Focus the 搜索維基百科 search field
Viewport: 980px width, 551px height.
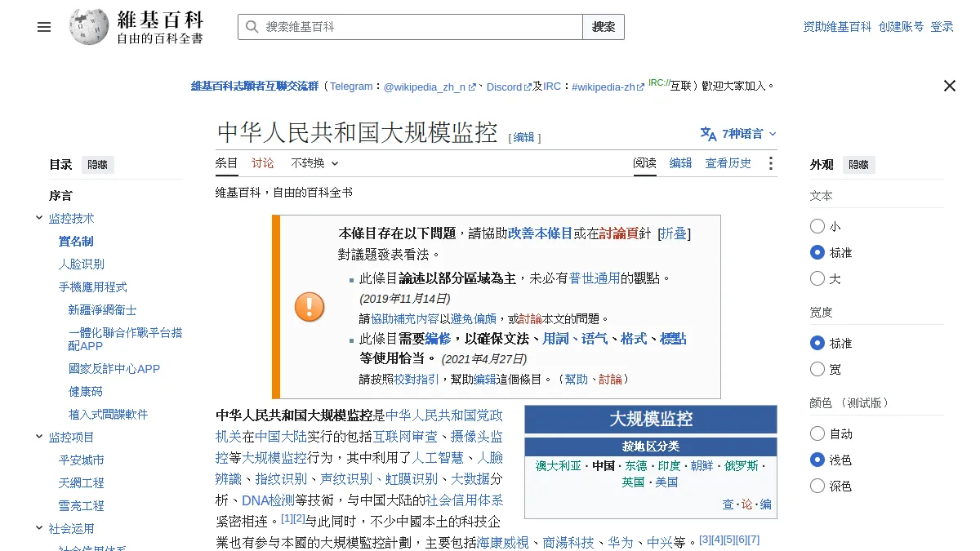pyautogui.click(x=410, y=27)
